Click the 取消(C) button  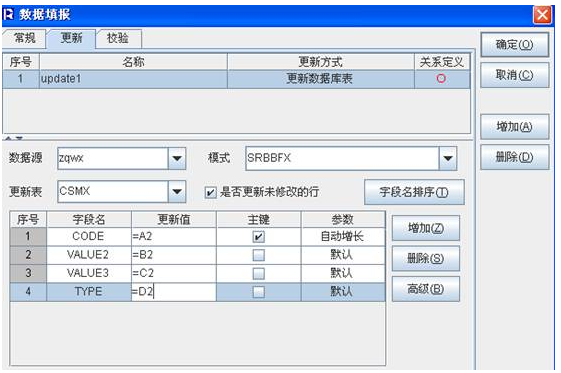(x=514, y=75)
